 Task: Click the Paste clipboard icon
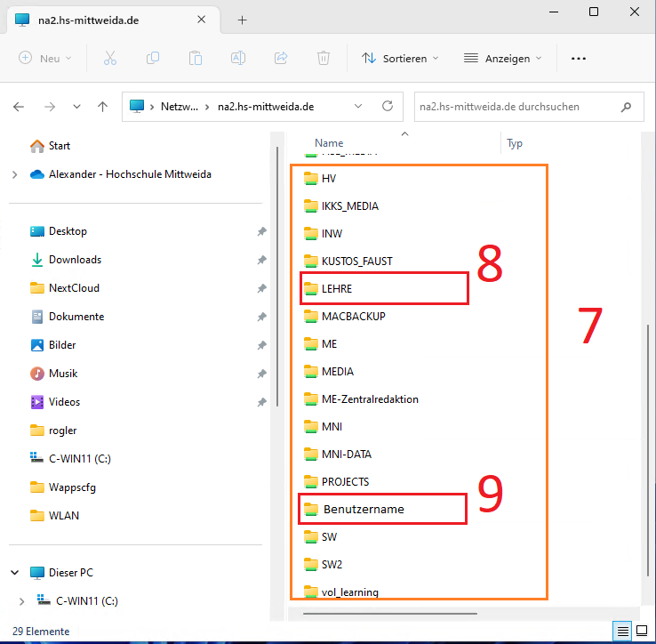tap(196, 58)
